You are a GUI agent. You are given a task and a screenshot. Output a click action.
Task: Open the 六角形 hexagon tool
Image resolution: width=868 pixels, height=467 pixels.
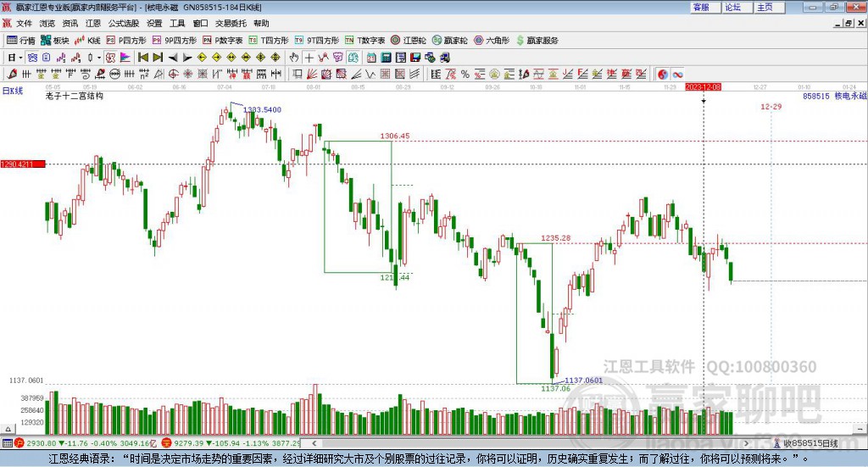(492, 41)
